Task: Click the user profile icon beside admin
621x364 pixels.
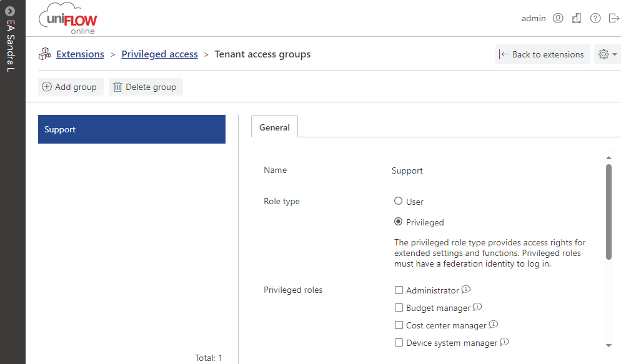Action: pos(558,19)
